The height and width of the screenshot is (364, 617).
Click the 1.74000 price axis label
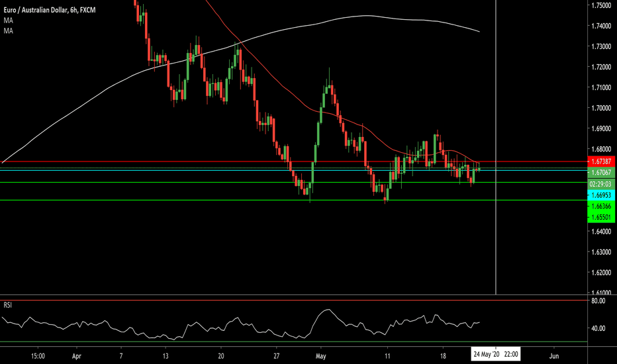coord(601,26)
